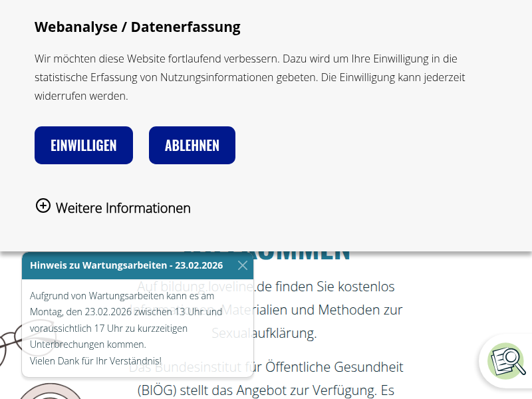Click the consent dialog description paragraph

coord(249,76)
